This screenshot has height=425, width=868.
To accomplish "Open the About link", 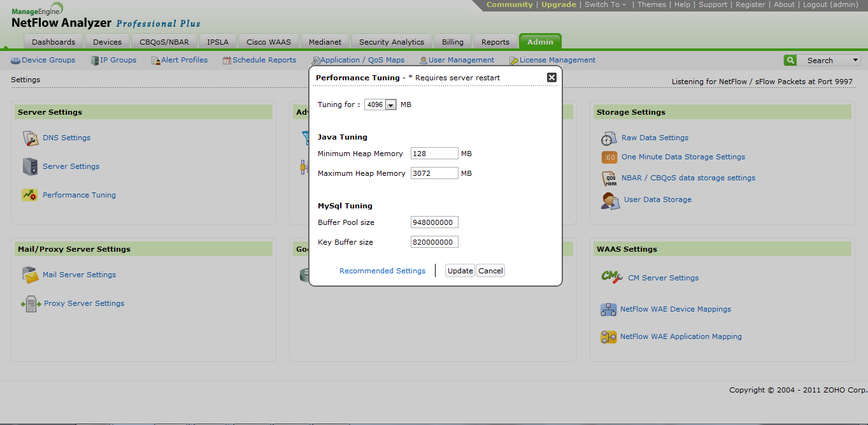I will click(784, 4).
